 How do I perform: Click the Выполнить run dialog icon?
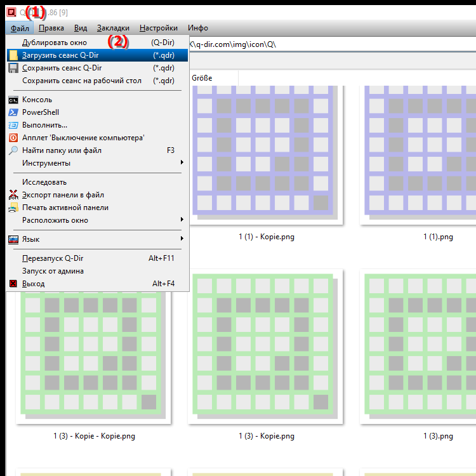[x=13, y=125]
